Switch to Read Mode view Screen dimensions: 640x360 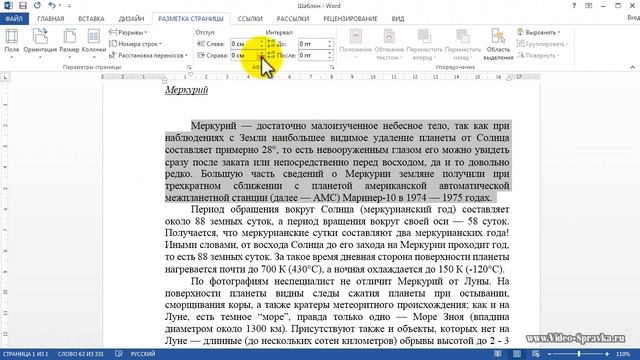(498, 354)
